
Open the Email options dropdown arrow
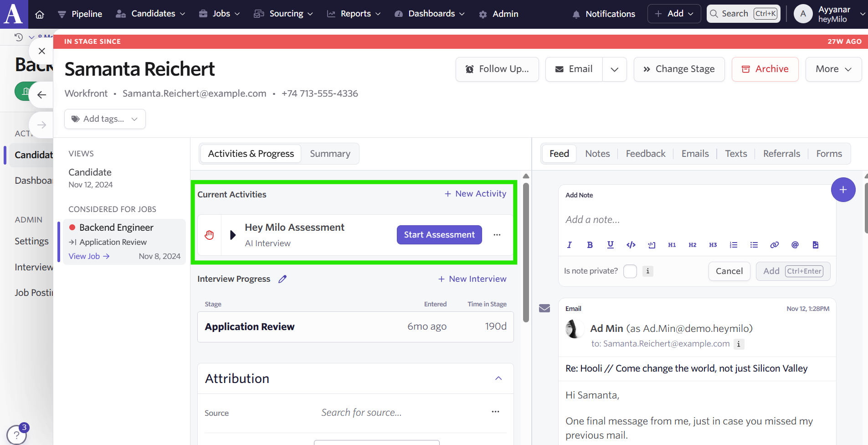614,69
